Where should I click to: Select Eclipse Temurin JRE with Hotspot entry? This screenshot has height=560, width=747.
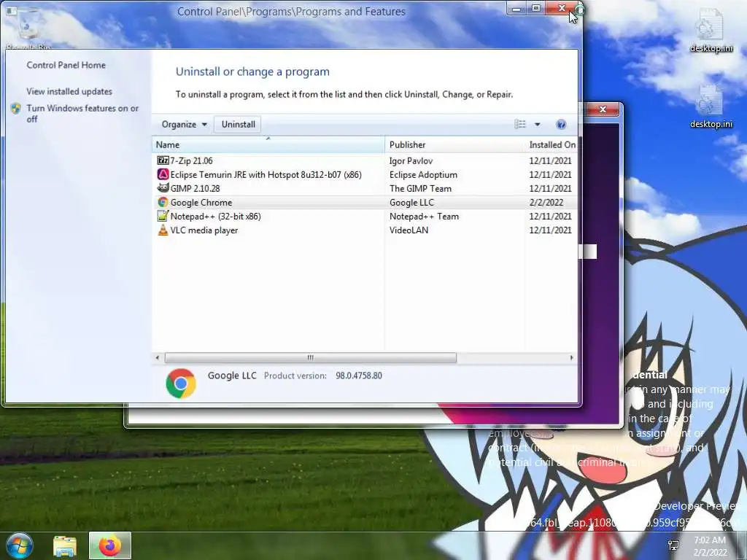[266, 174]
